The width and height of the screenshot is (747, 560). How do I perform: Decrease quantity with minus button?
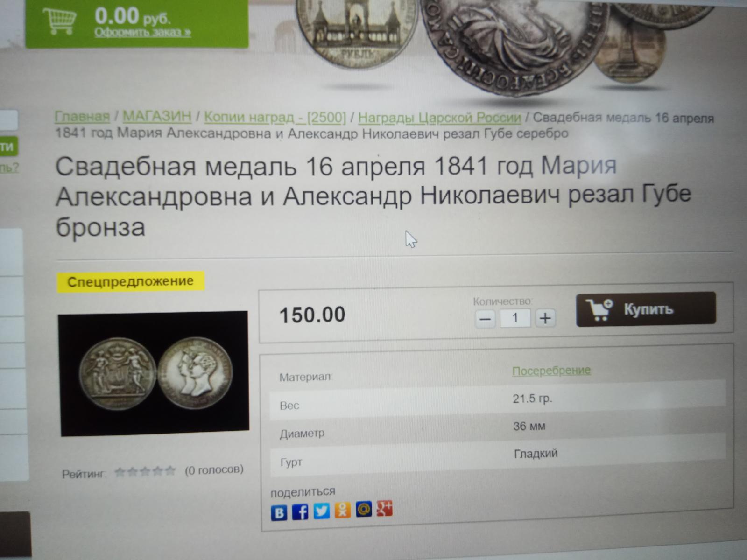pos(485,319)
